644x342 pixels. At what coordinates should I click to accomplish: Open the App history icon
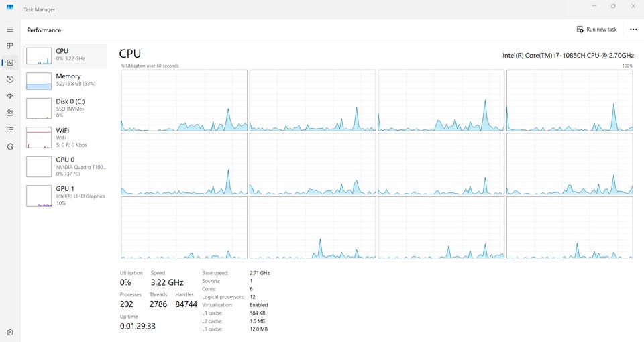pyautogui.click(x=10, y=80)
